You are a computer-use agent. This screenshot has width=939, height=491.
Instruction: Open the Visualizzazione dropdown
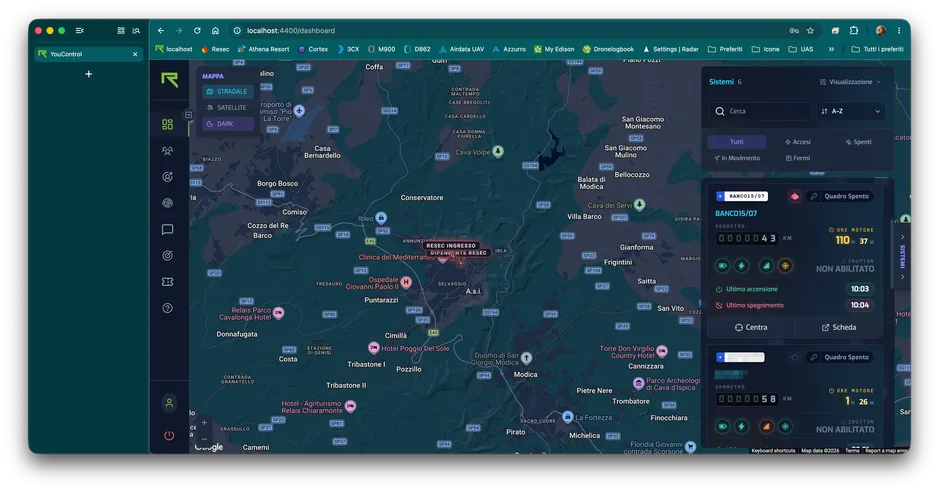[x=850, y=82]
